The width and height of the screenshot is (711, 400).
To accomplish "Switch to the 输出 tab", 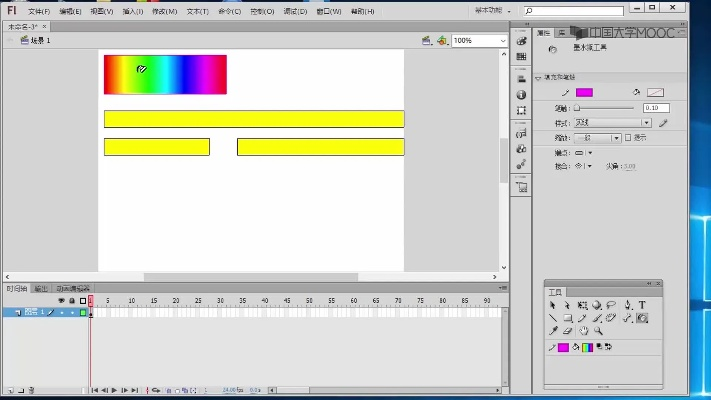I will click(41, 288).
